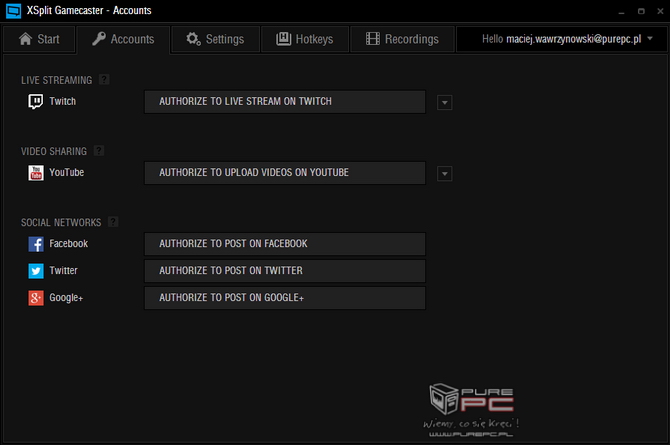The height and width of the screenshot is (445, 670).
Task: Click the Google+ logo icon
Action: pyautogui.click(x=36, y=298)
